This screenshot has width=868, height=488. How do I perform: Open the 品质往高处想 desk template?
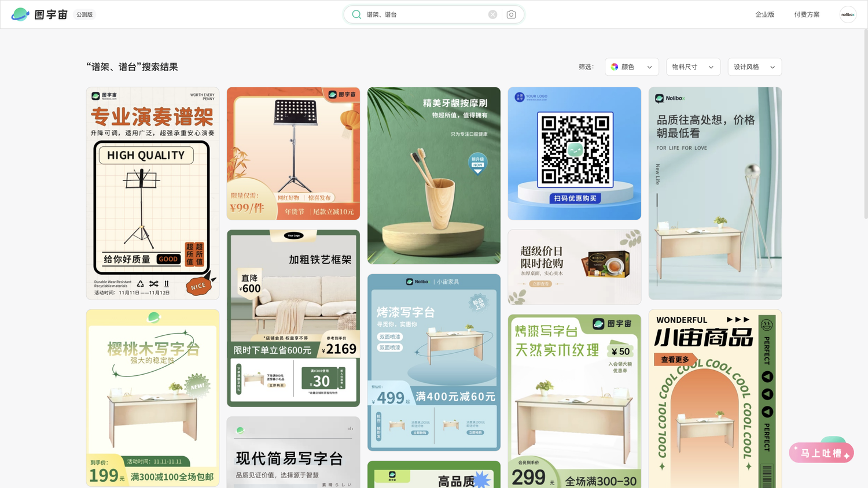click(x=715, y=193)
